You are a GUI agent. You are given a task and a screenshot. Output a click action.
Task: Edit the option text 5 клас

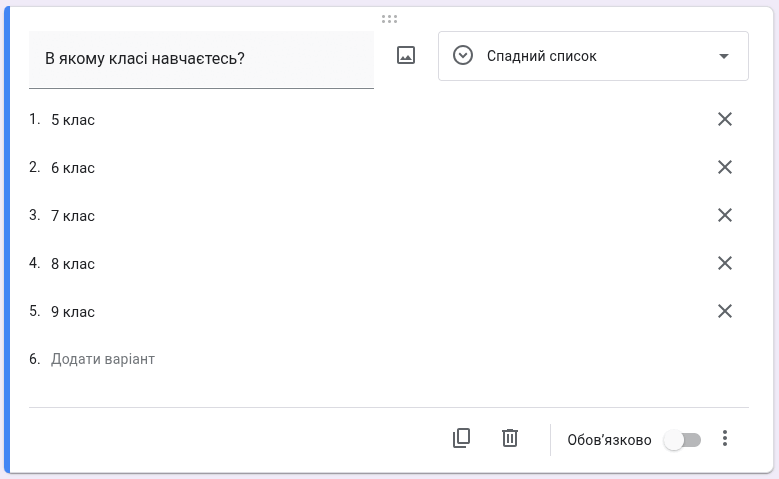(x=73, y=120)
